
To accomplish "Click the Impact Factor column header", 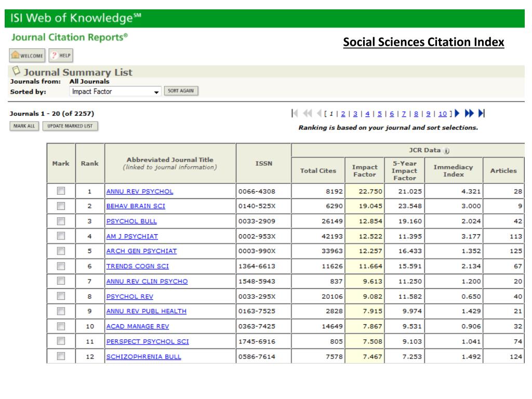I will point(364,170).
